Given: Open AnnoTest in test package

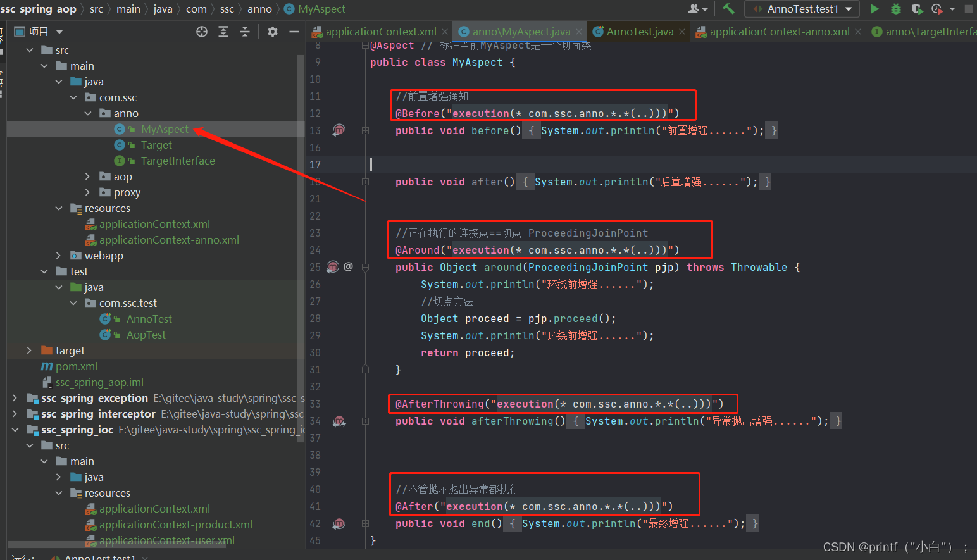Looking at the screenshot, I should click(x=149, y=319).
